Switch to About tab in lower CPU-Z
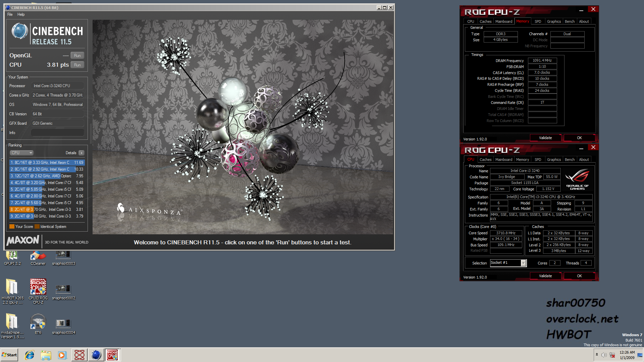The width and height of the screenshot is (644, 362). pyautogui.click(x=584, y=160)
